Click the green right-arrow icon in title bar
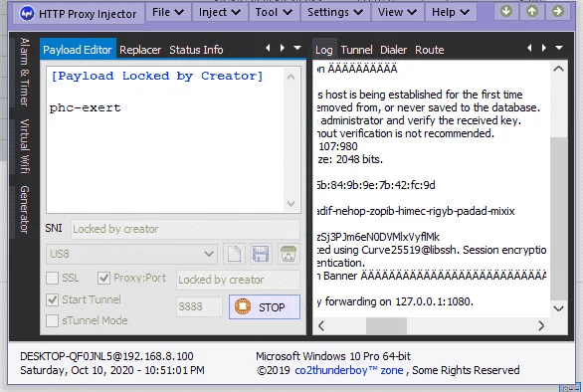 [557, 11]
